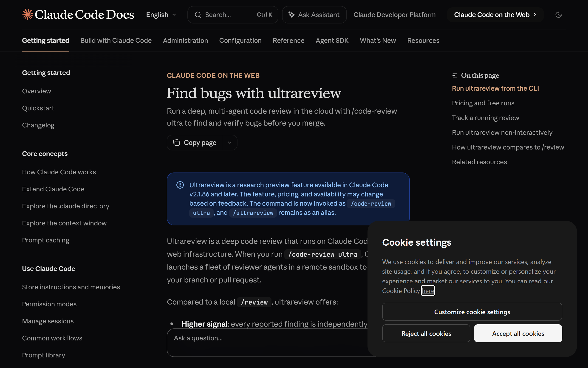Open Common workflows page
The image size is (588, 368).
(52, 338)
